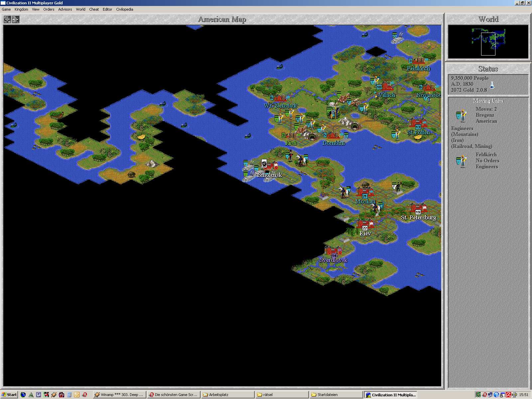Click the buffalo resource on southwestern island
Viewport: 532px width, 399px height.
click(x=132, y=174)
